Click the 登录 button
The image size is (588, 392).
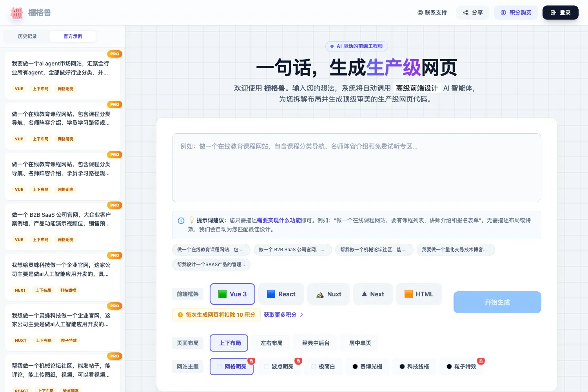pos(561,13)
